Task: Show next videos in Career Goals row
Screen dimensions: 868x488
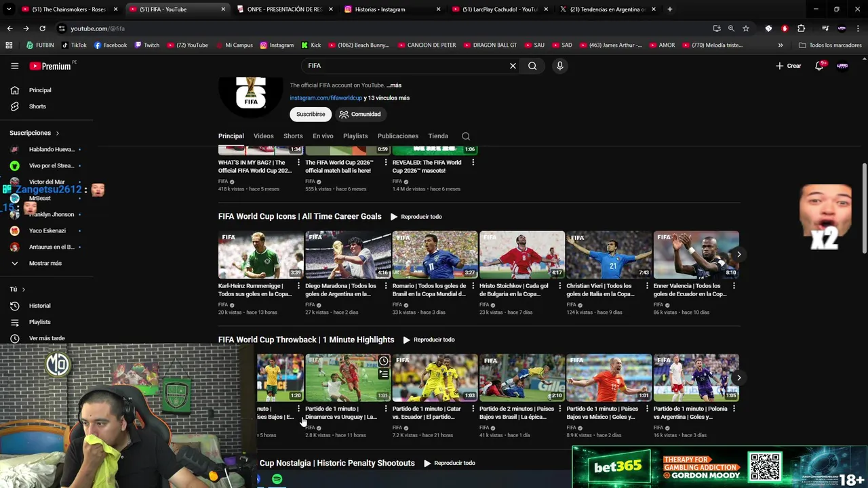Action: [x=738, y=255]
